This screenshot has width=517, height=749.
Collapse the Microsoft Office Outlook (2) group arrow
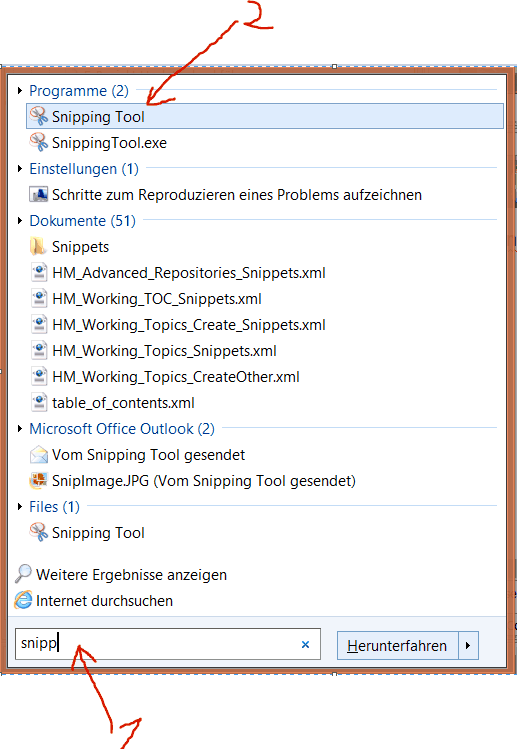pyautogui.click(x=20, y=428)
